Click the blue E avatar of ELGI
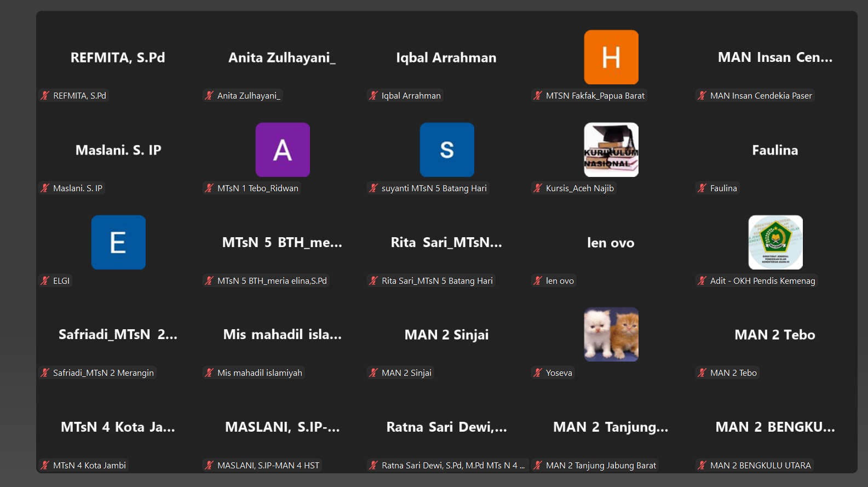 pos(118,242)
